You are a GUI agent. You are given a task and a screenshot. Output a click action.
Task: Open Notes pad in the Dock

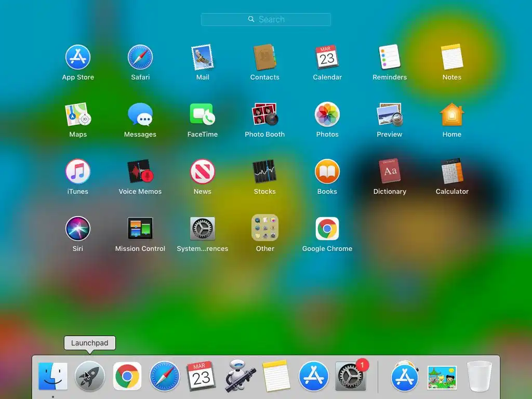[x=276, y=376]
